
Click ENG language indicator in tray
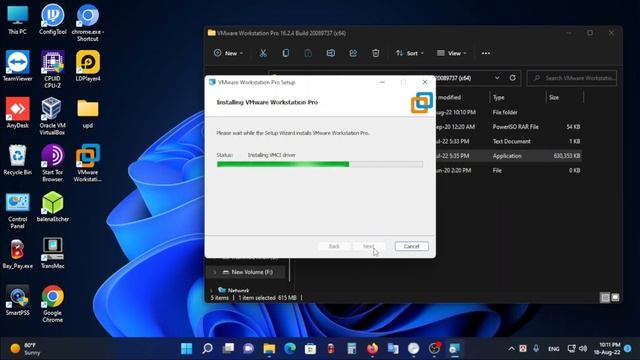coord(553,349)
